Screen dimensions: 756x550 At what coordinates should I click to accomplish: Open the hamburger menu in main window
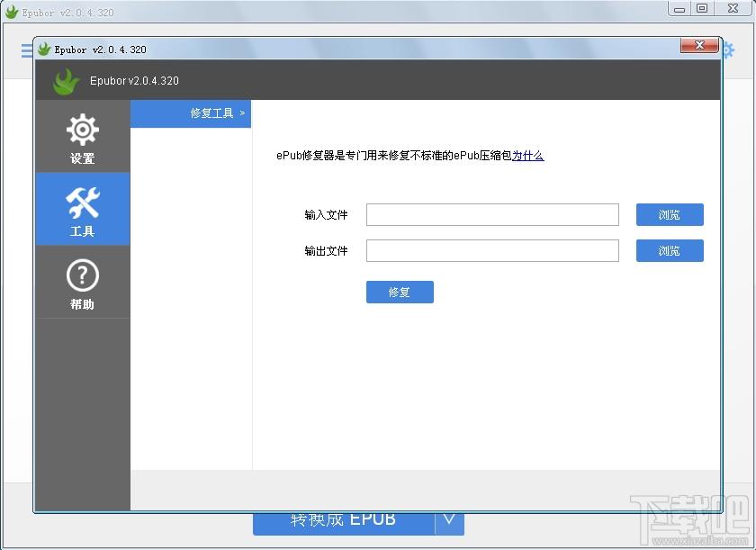[x=27, y=50]
